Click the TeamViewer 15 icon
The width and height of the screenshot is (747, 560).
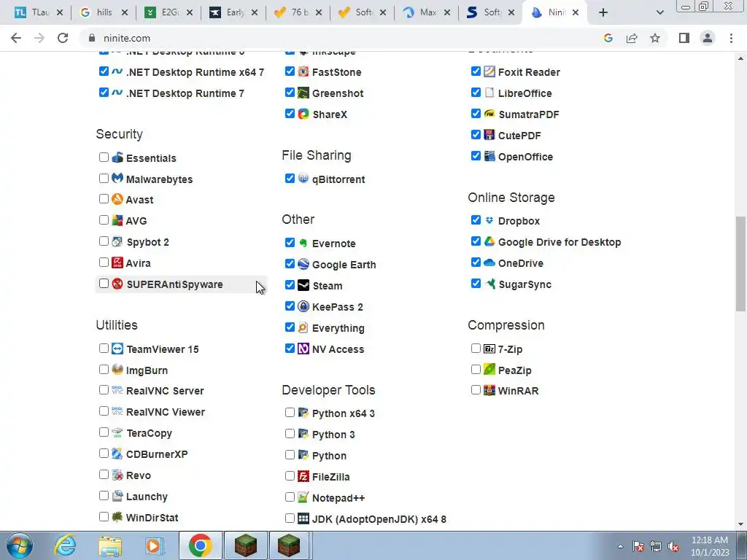pos(117,349)
